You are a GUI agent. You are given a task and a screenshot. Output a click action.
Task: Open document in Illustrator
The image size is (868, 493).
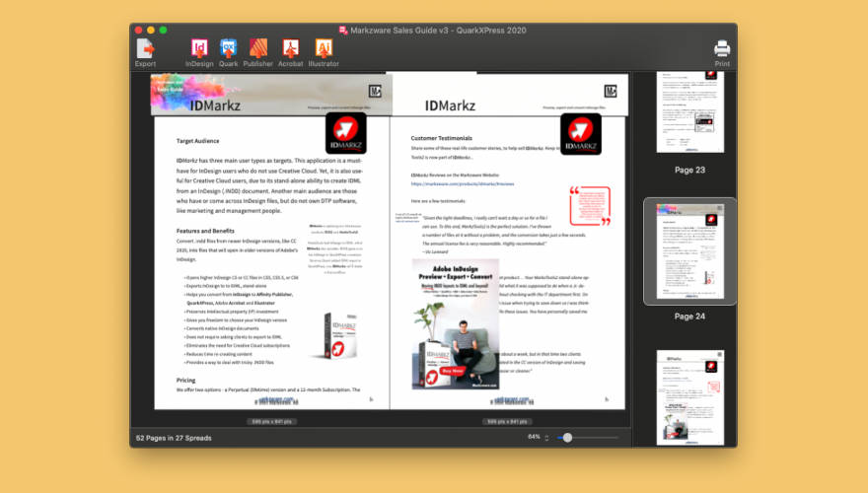(324, 53)
